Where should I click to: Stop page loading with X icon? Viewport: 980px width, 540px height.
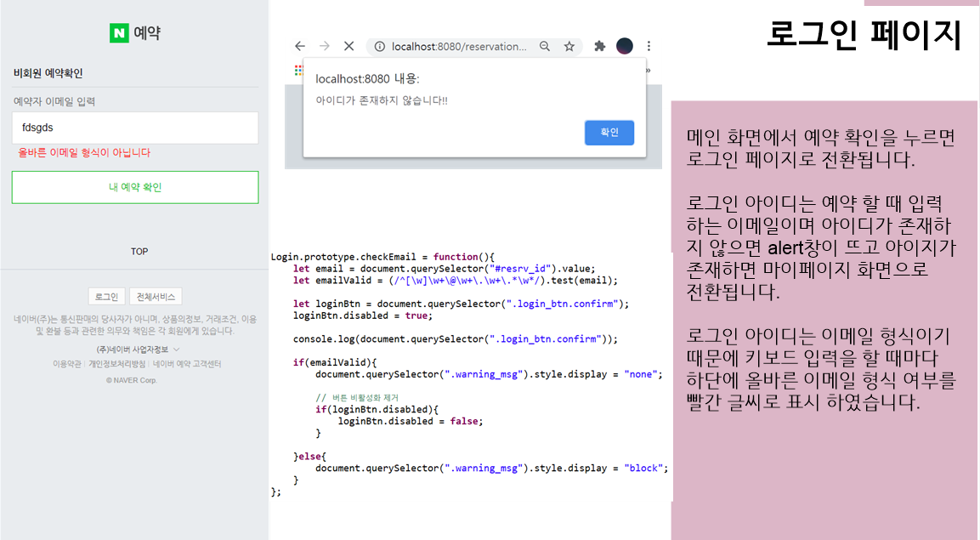(348, 46)
